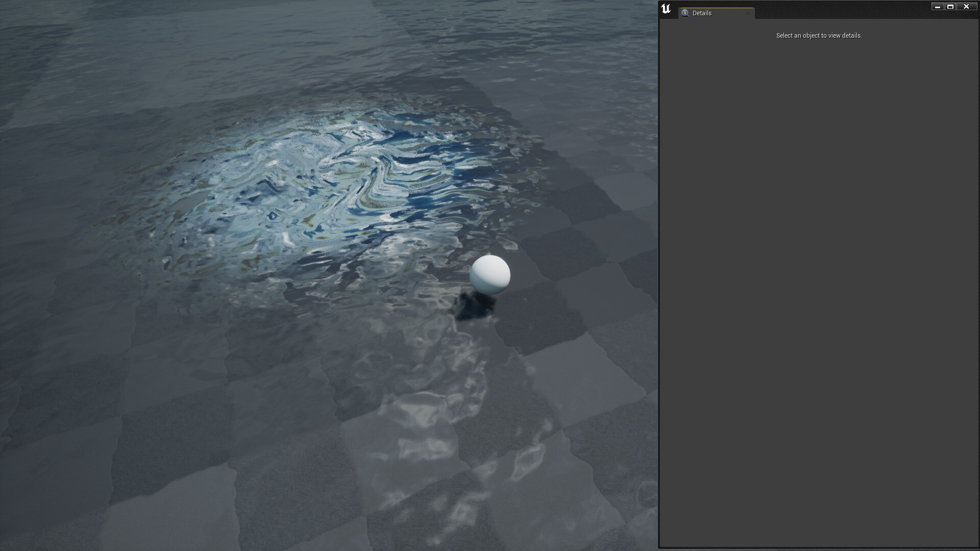980x551 pixels.
Task: Click the maximize window icon
Action: (951, 7)
